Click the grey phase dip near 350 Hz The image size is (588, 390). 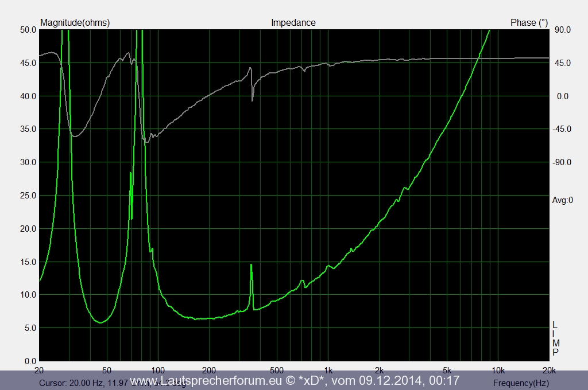(x=252, y=99)
